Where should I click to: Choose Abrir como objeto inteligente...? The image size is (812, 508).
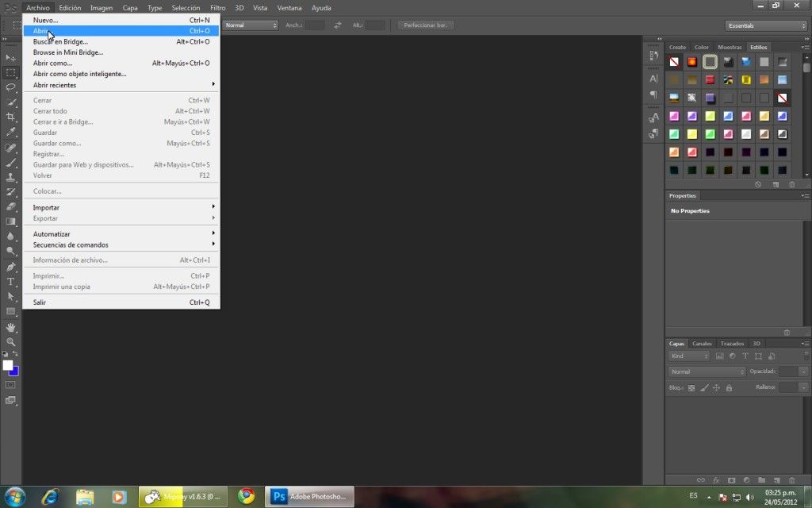[x=121, y=74]
